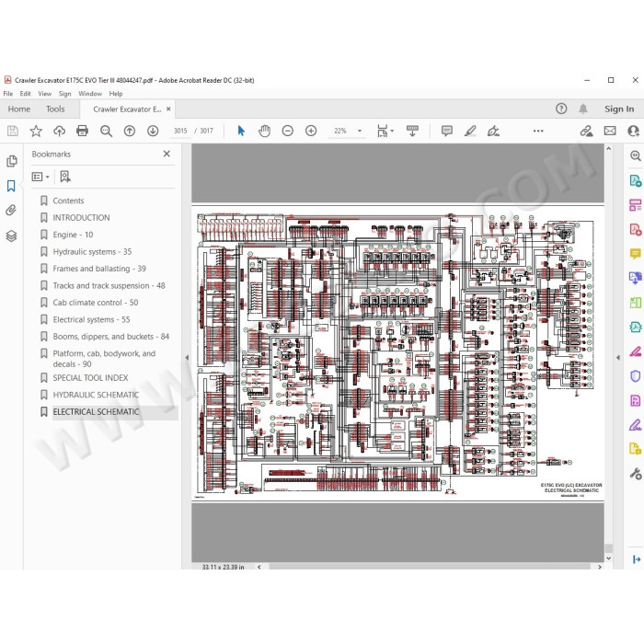
Task: Click the vertical scrollbar down arrow
Action: 609,558
